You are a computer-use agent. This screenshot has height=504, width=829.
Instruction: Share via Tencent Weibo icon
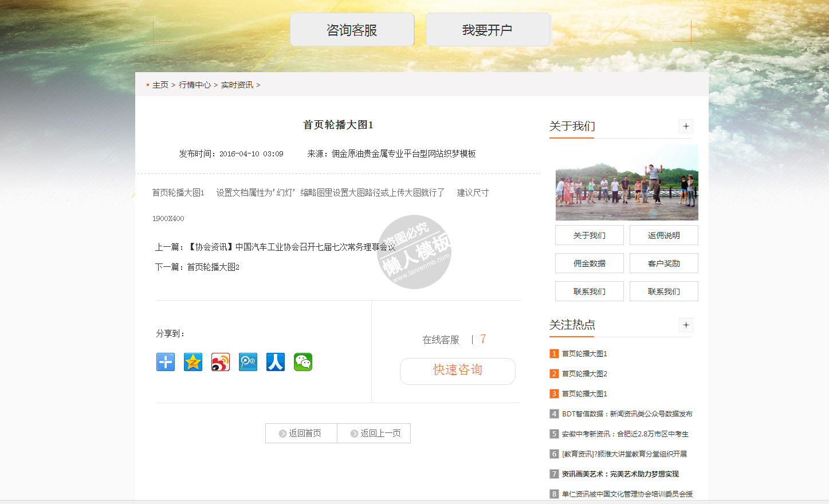click(x=248, y=362)
